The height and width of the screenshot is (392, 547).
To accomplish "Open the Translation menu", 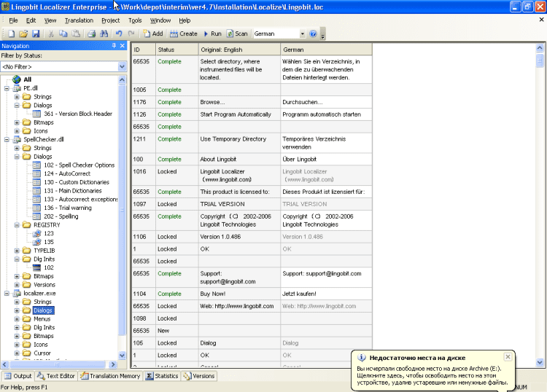I will (x=79, y=20).
